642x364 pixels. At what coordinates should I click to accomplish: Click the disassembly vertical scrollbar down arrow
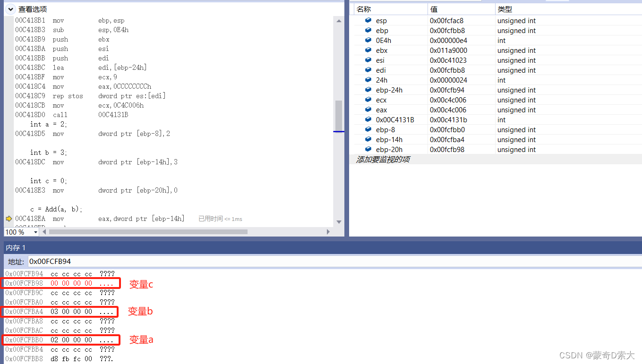click(x=339, y=222)
